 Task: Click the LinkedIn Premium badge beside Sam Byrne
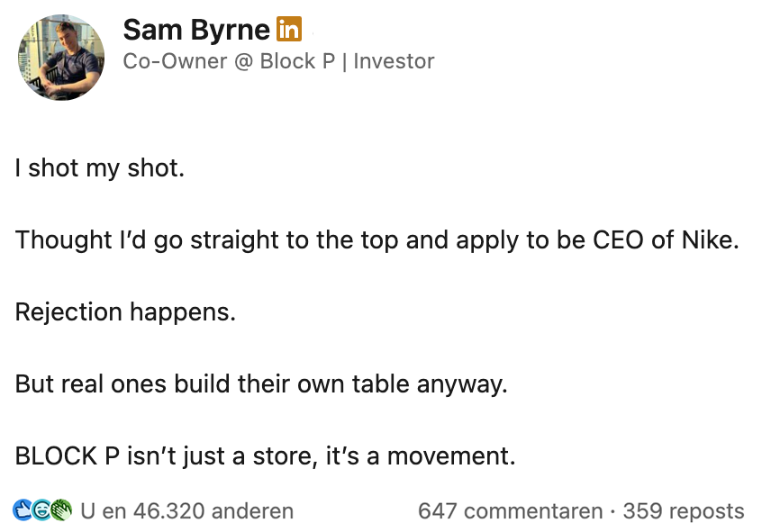click(x=288, y=30)
